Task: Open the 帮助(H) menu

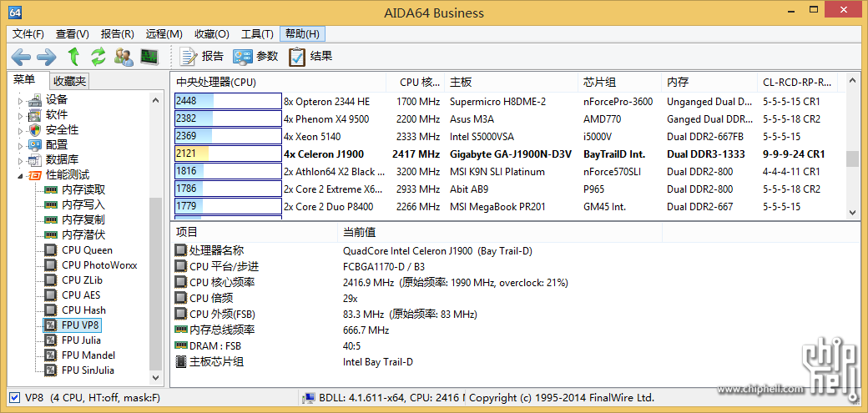Action: click(302, 33)
